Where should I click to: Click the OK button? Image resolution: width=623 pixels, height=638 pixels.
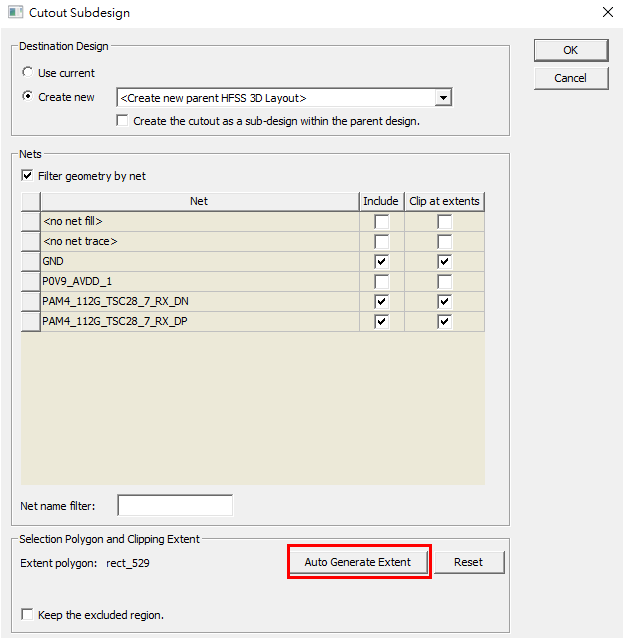(571, 50)
